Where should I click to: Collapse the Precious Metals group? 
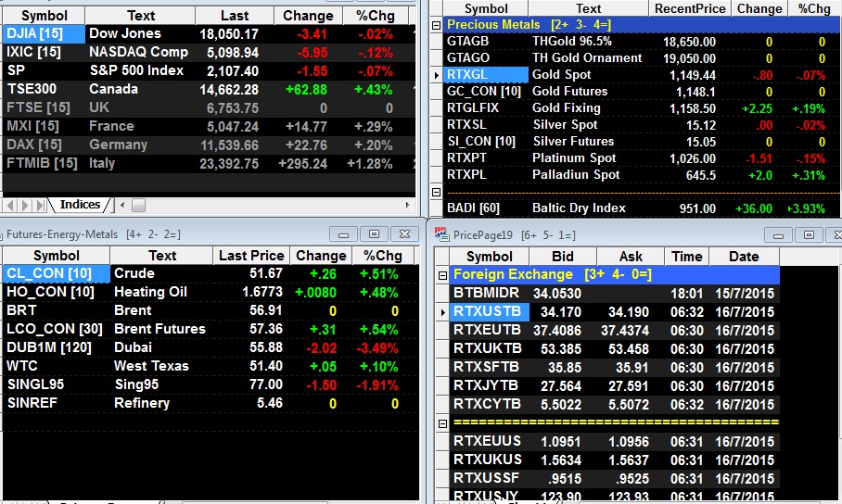(x=436, y=25)
